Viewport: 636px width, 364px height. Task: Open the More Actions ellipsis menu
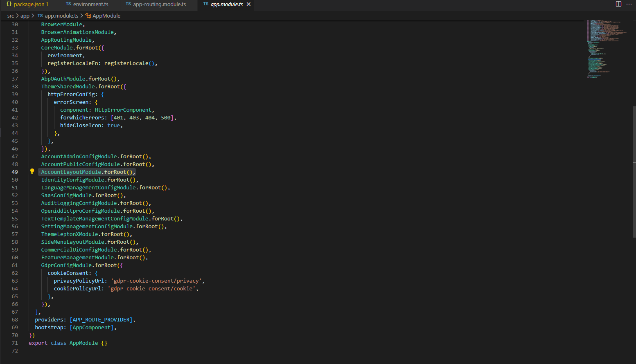[x=629, y=4]
